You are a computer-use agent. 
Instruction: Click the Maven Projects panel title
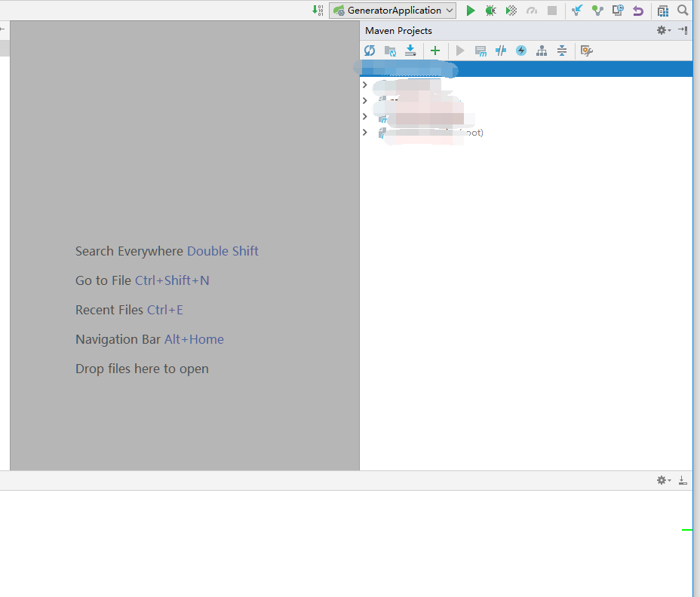[x=398, y=30]
